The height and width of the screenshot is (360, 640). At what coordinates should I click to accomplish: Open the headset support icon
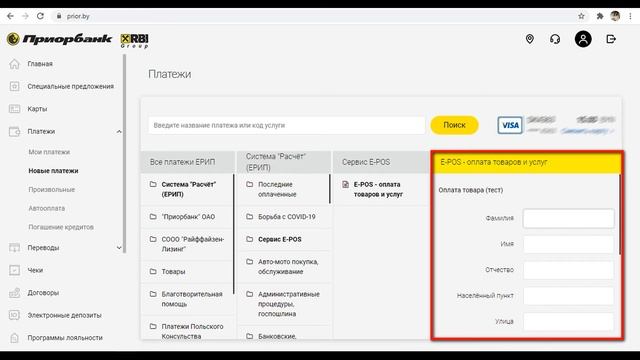pyautogui.click(x=555, y=39)
